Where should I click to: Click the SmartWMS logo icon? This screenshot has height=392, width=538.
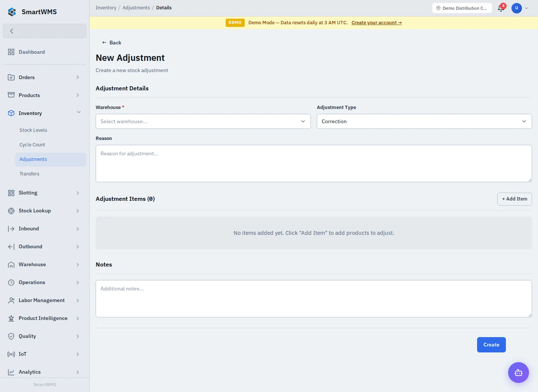12,12
